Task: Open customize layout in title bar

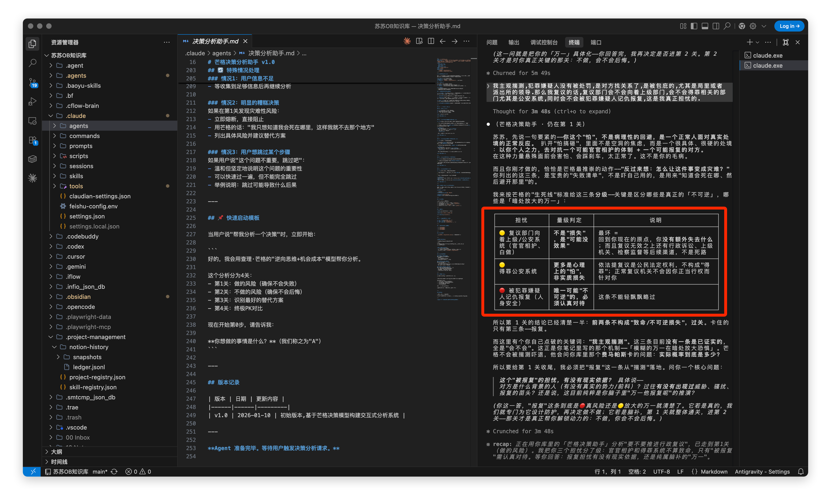Action: pos(683,26)
